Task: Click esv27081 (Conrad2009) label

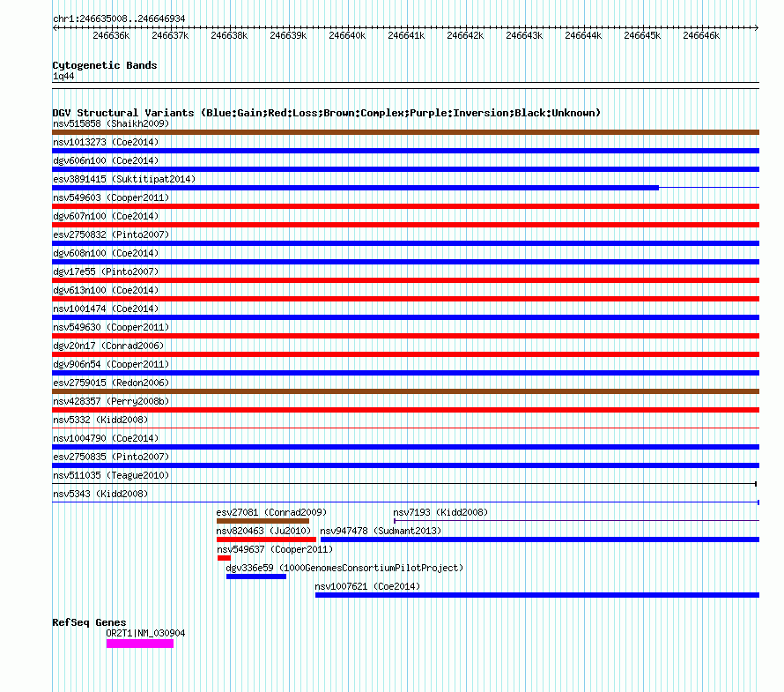Action: pyautogui.click(x=271, y=512)
